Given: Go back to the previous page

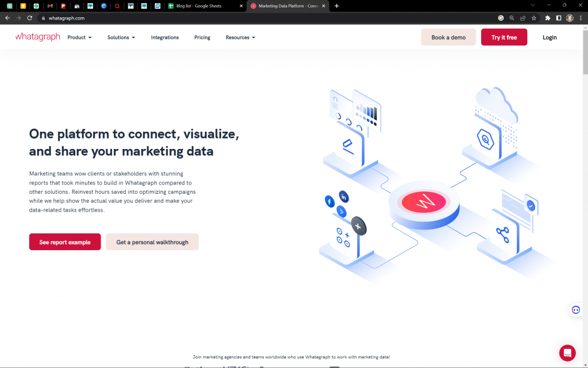Looking at the screenshot, I should click(7, 18).
